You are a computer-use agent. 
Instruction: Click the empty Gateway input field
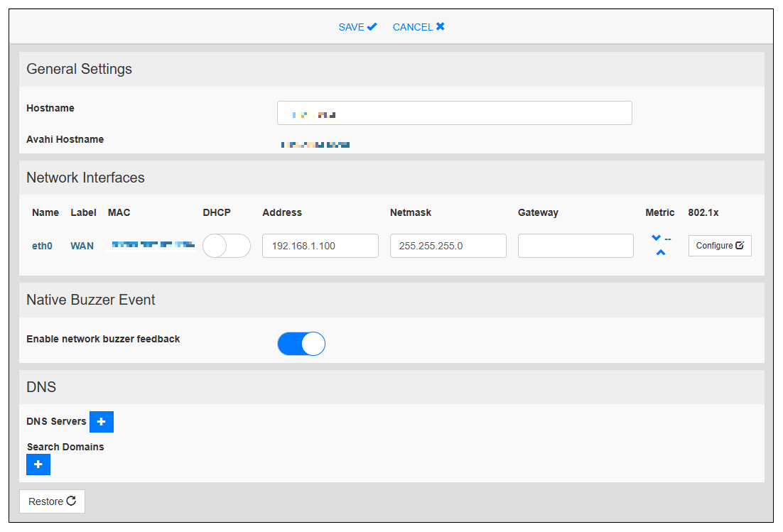coord(576,246)
